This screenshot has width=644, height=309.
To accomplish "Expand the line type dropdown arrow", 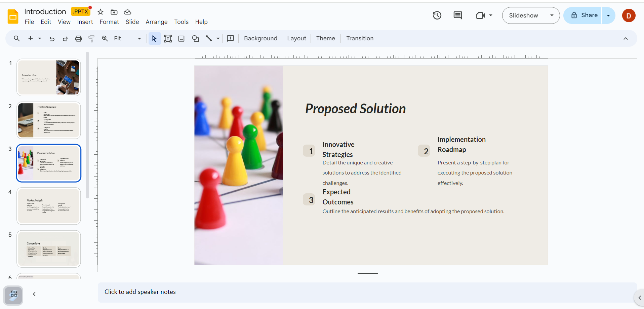I will 218,38.
